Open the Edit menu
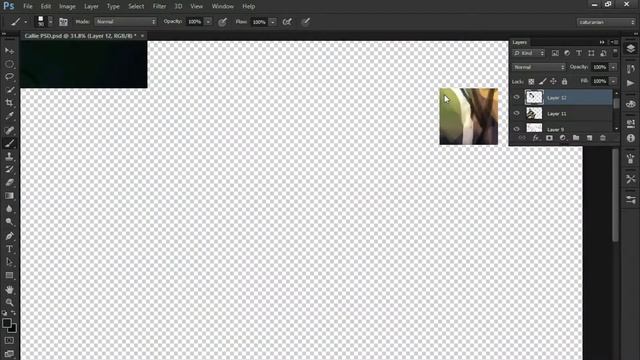 point(46,6)
